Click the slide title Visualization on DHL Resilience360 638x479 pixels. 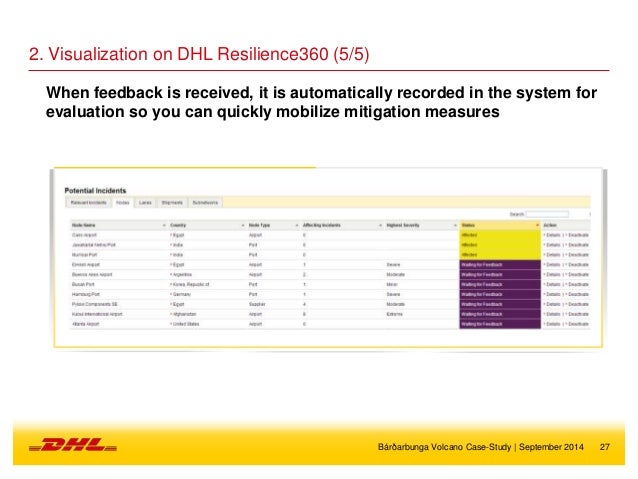coord(199,54)
